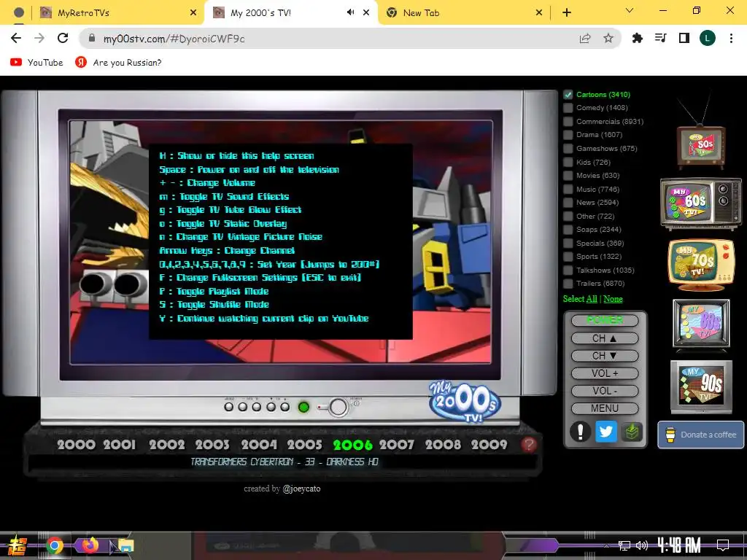Open the media control icon in toolbar
This screenshot has width=747, height=560.
[x=661, y=39]
